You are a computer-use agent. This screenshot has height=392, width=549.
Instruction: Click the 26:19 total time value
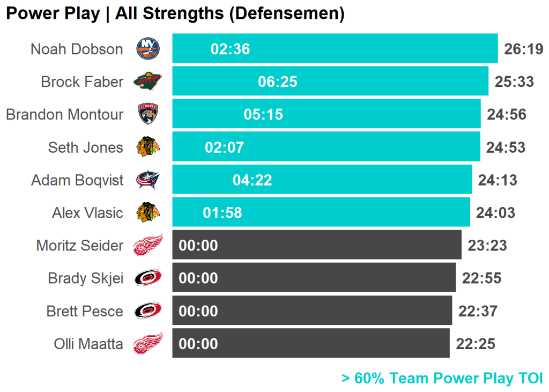(x=524, y=49)
